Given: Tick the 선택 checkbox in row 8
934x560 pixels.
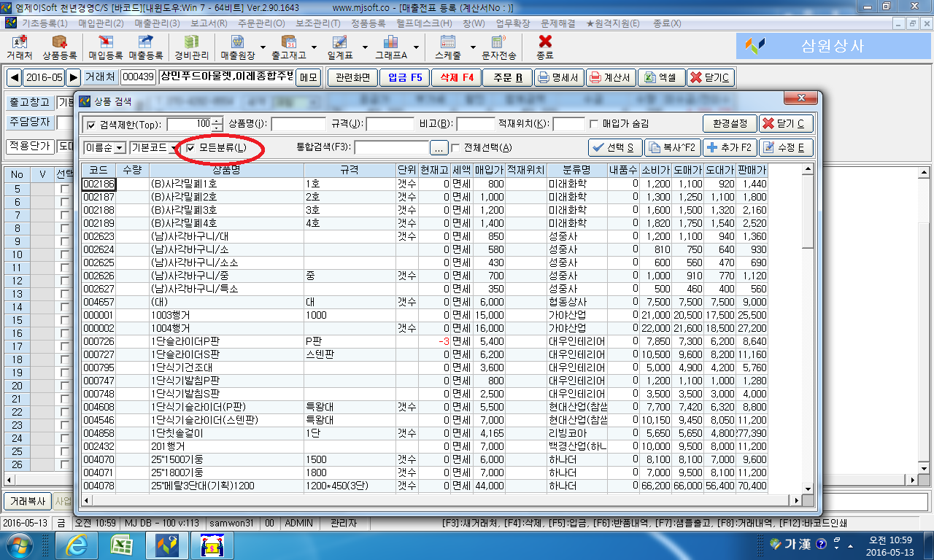Looking at the screenshot, I should click(x=66, y=229).
